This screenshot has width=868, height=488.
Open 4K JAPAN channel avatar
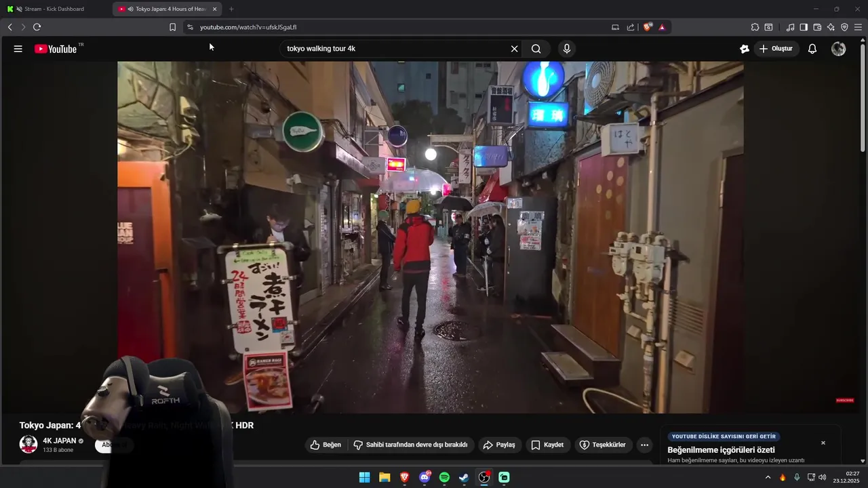pos(28,445)
